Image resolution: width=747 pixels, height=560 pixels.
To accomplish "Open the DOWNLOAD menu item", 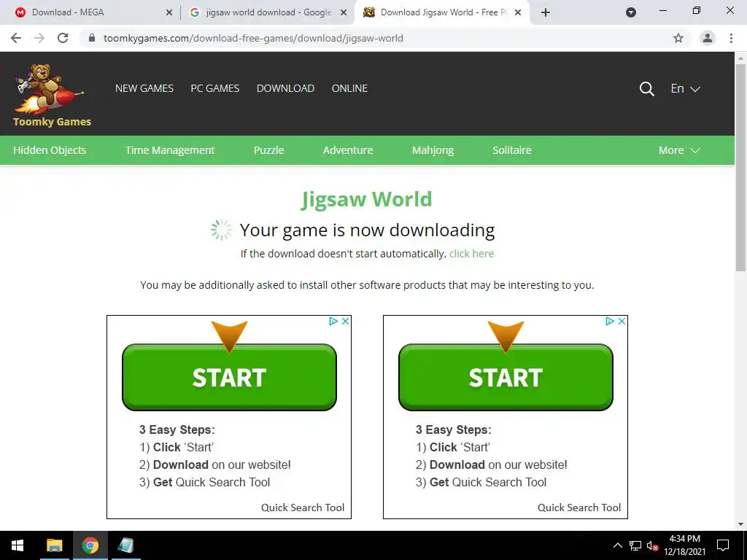I will [285, 88].
